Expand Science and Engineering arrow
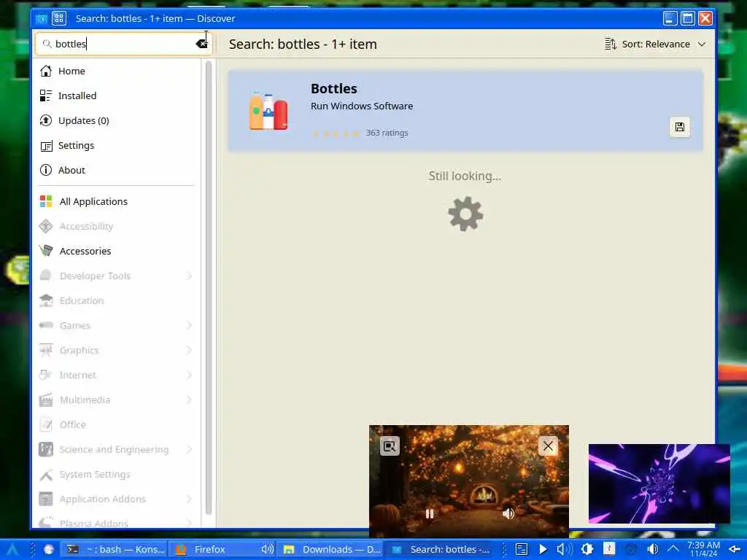Viewport: 747px width, 560px height. click(189, 449)
